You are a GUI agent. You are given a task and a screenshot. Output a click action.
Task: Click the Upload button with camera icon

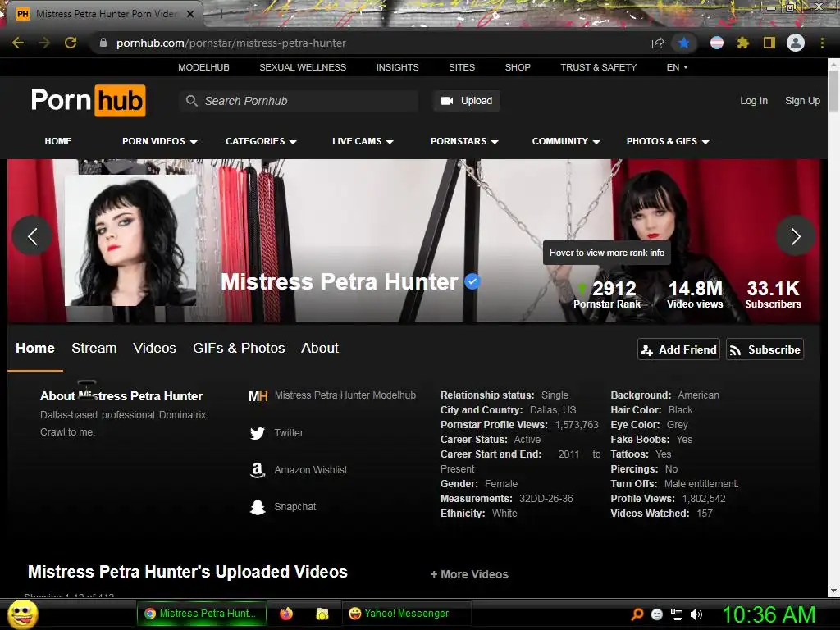click(x=467, y=101)
